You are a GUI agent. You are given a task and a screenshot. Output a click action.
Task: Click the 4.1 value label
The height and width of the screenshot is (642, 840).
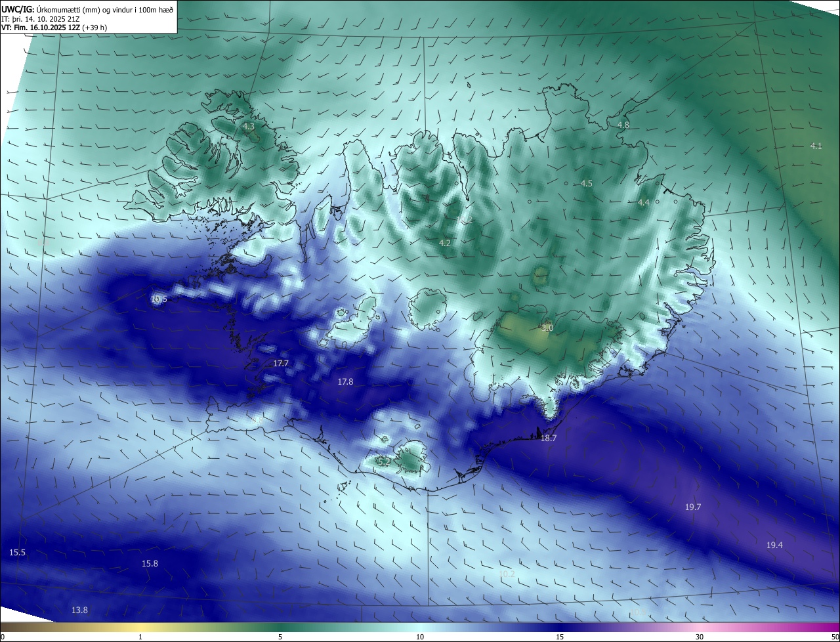click(816, 146)
